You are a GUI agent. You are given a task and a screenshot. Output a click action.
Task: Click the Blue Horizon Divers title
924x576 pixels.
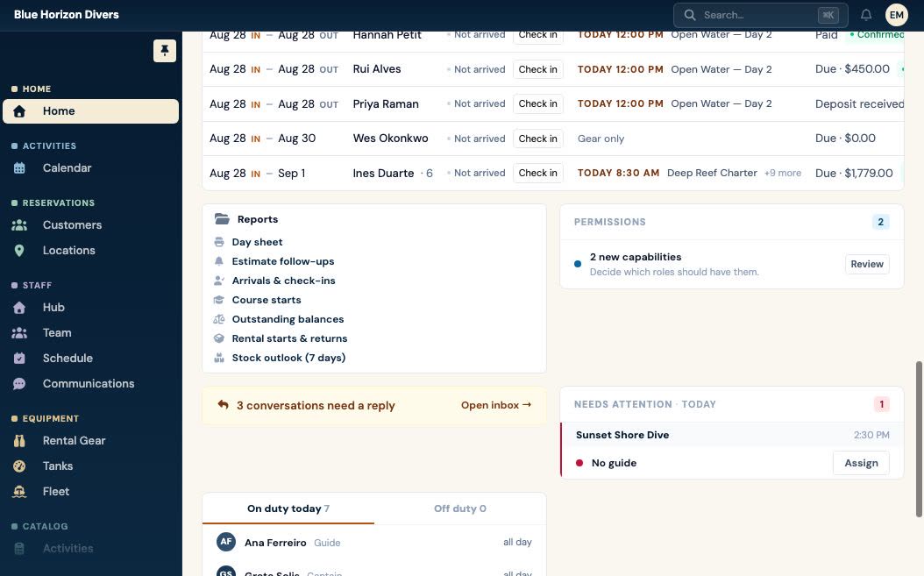click(x=67, y=15)
